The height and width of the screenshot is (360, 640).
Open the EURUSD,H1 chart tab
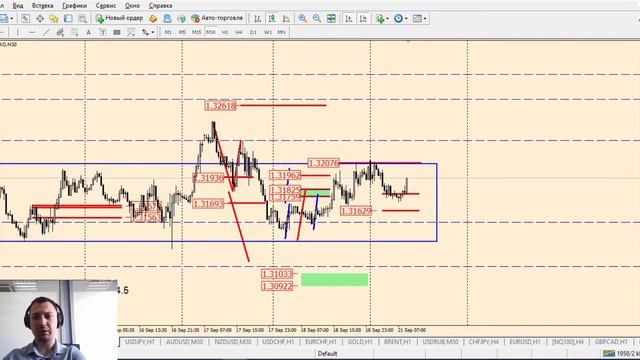click(525, 342)
